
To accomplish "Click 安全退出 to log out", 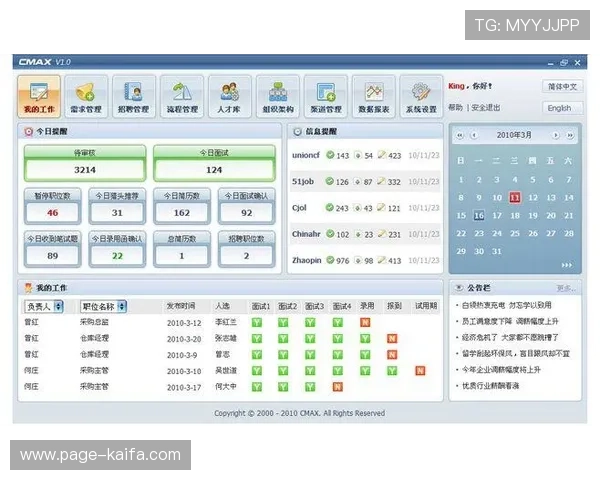I will [486, 108].
